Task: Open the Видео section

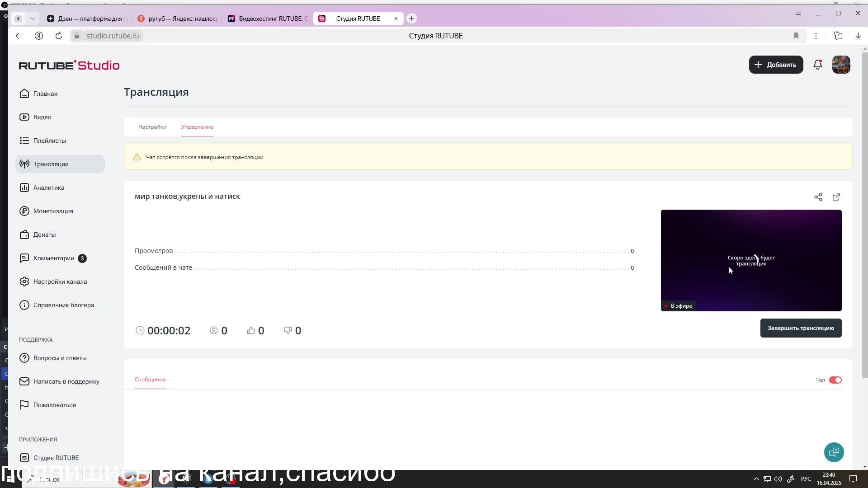Action: point(60,117)
